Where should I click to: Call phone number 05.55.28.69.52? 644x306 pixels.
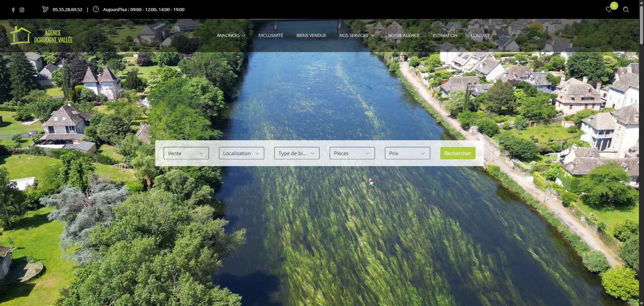(x=67, y=9)
